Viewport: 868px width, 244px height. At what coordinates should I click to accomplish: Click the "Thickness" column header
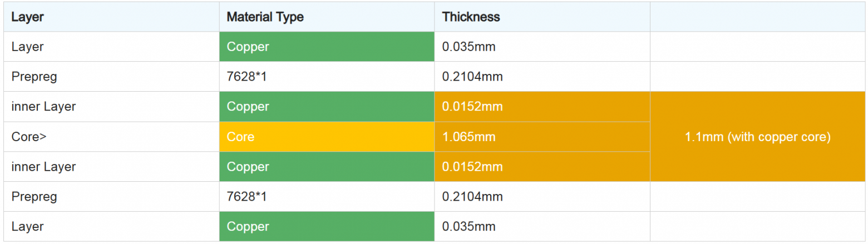click(471, 17)
